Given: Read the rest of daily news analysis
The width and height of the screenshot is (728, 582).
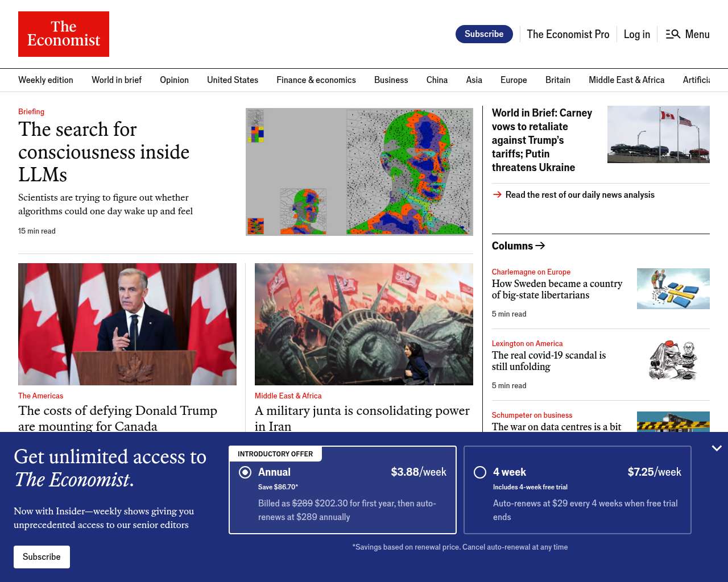Looking at the screenshot, I should coord(580,194).
